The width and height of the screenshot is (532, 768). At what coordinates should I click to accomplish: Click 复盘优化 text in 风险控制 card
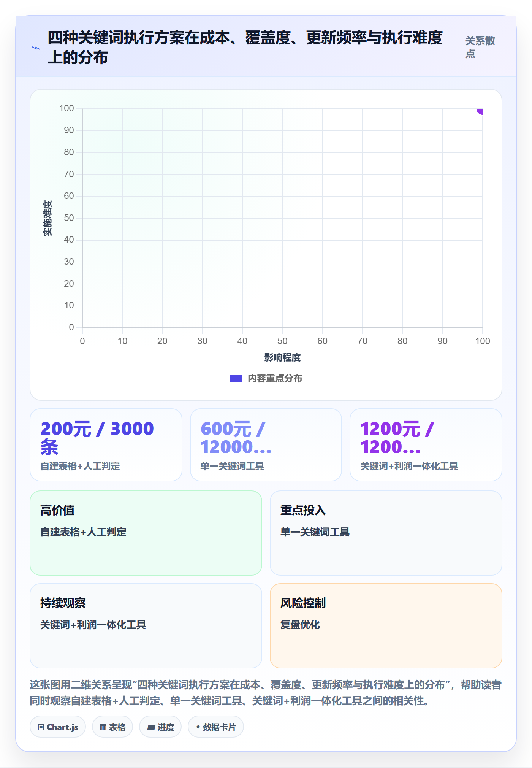pos(300,625)
